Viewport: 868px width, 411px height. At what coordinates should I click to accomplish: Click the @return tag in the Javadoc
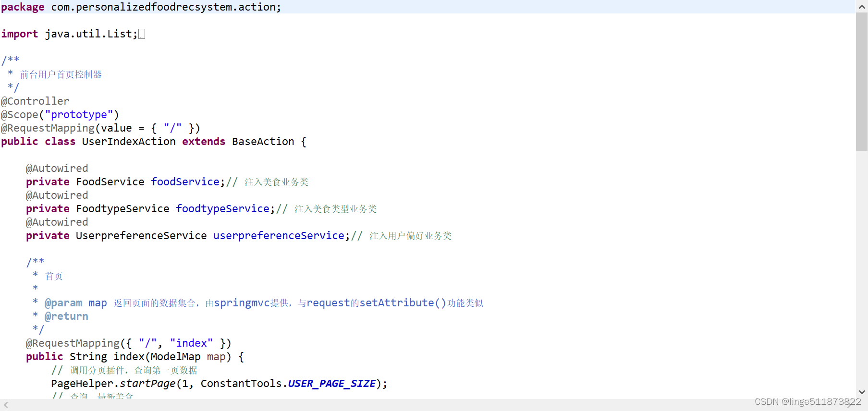click(66, 316)
